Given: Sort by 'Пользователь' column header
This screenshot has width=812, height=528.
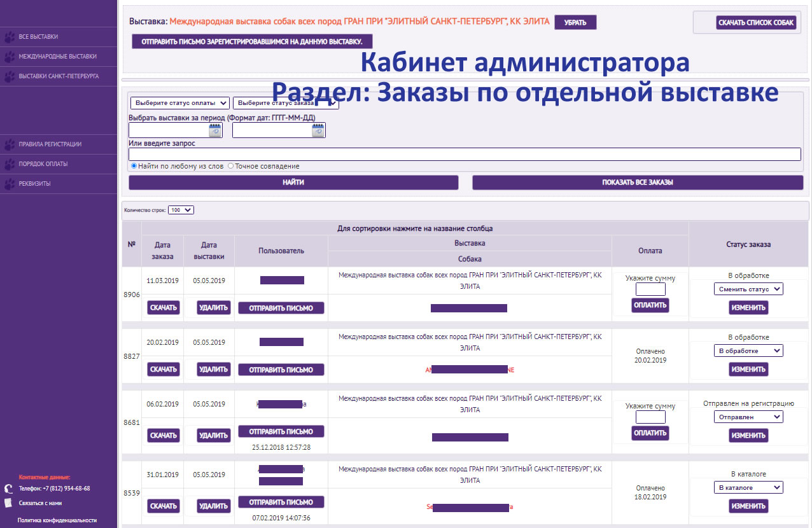Looking at the screenshot, I should tap(281, 251).
